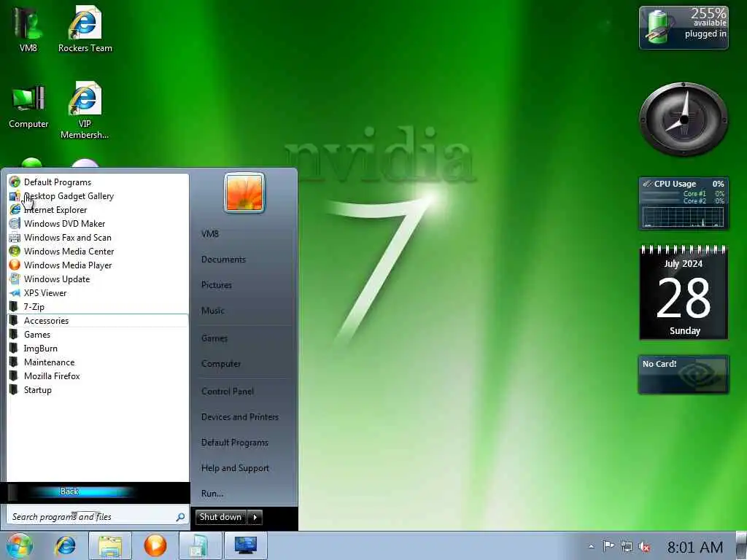Open Action Center flag in system tray
This screenshot has width=747, height=560.
[x=608, y=547]
